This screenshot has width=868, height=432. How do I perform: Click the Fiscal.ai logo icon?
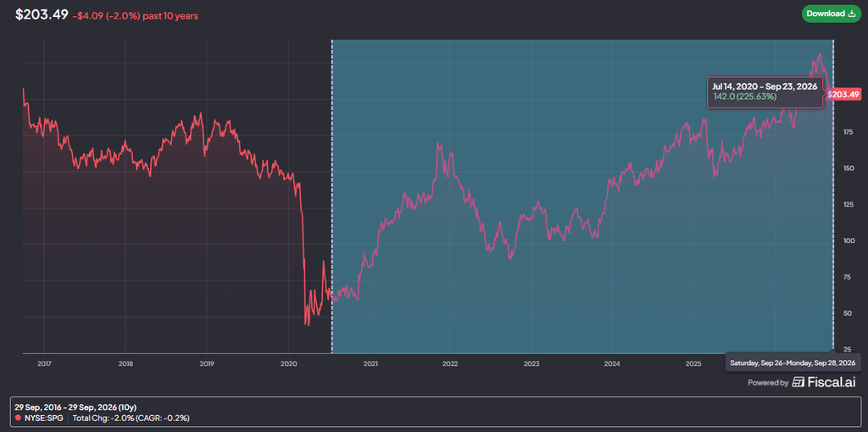(798, 382)
